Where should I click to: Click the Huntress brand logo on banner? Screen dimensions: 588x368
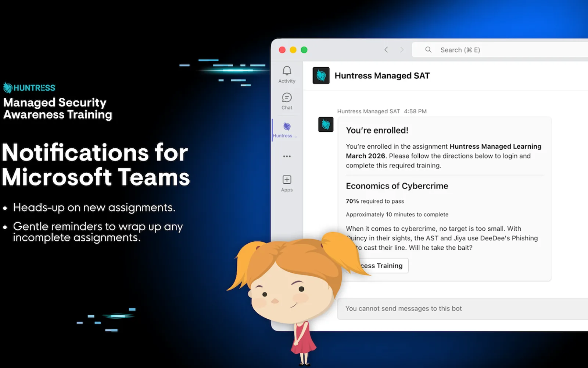click(x=29, y=88)
